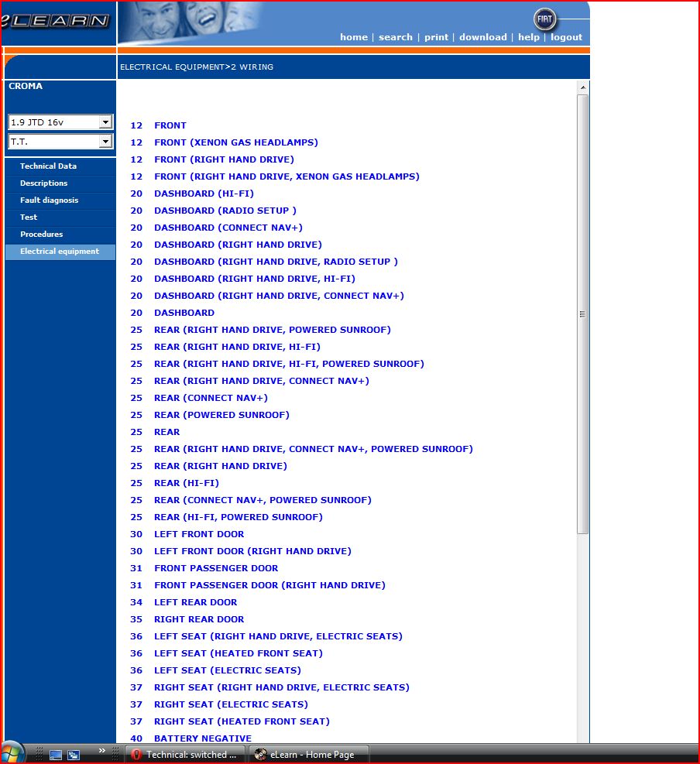The height and width of the screenshot is (764, 700).
Task: Open FRONT (XENON GAS HEADLAMPS) wiring
Action: pos(236,142)
